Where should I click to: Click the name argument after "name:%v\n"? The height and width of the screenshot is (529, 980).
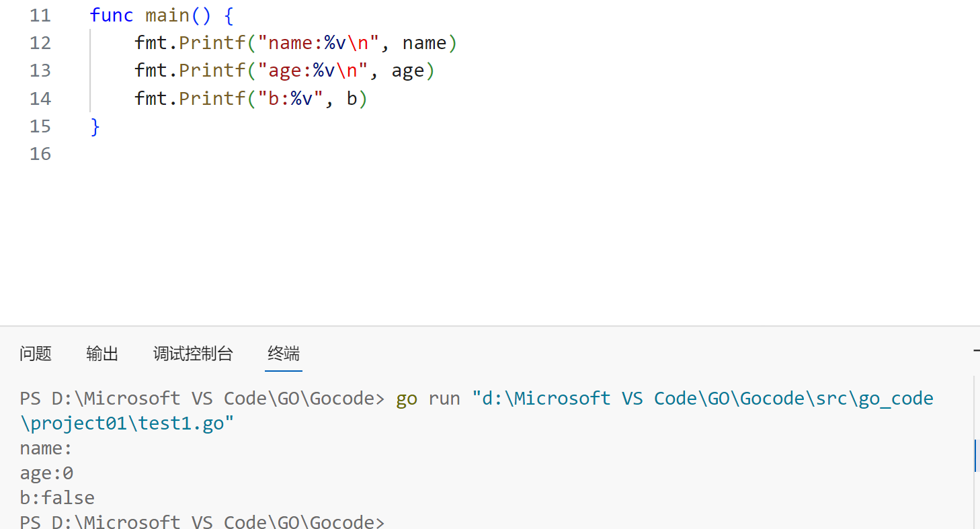coord(424,43)
